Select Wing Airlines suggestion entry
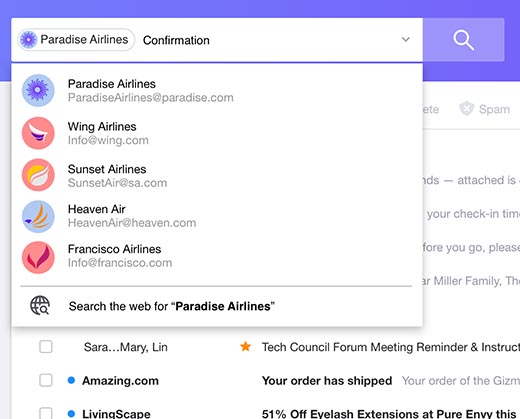This screenshot has width=520, height=419. point(217,133)
